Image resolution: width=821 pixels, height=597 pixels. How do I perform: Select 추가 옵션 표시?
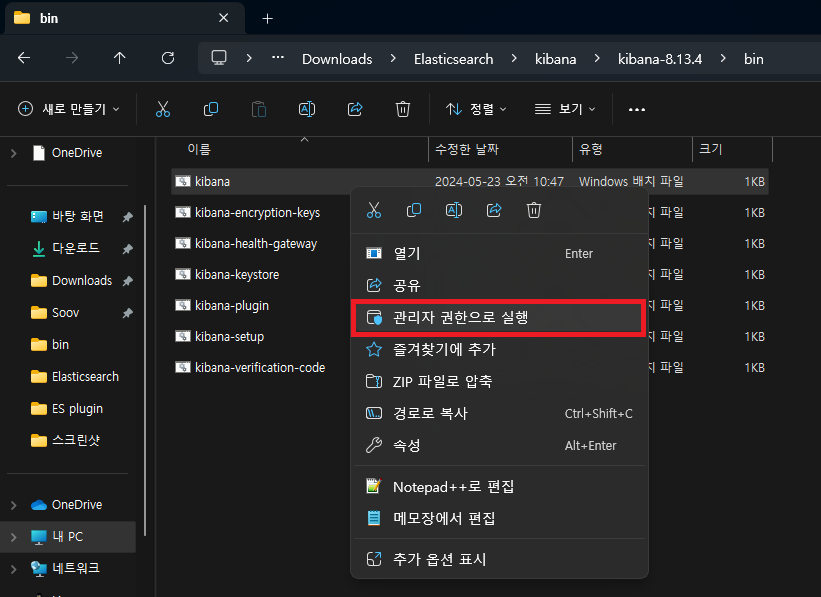click(x=499, y=559)
